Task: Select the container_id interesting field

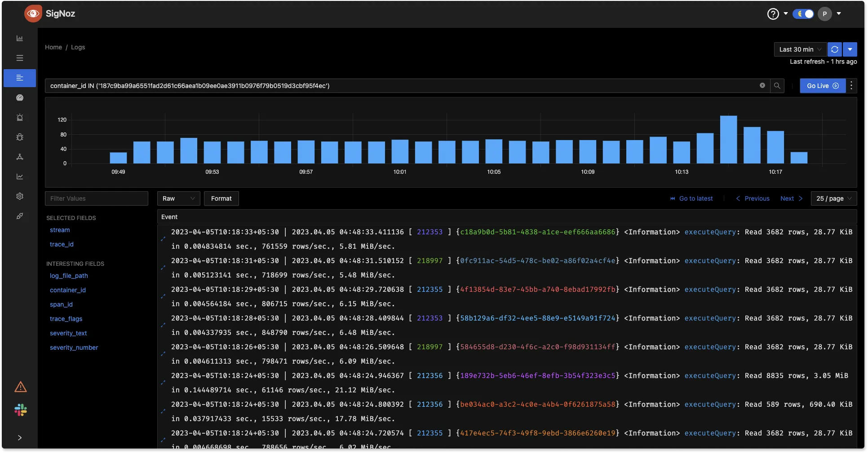Action: click(x=68, y=290)
